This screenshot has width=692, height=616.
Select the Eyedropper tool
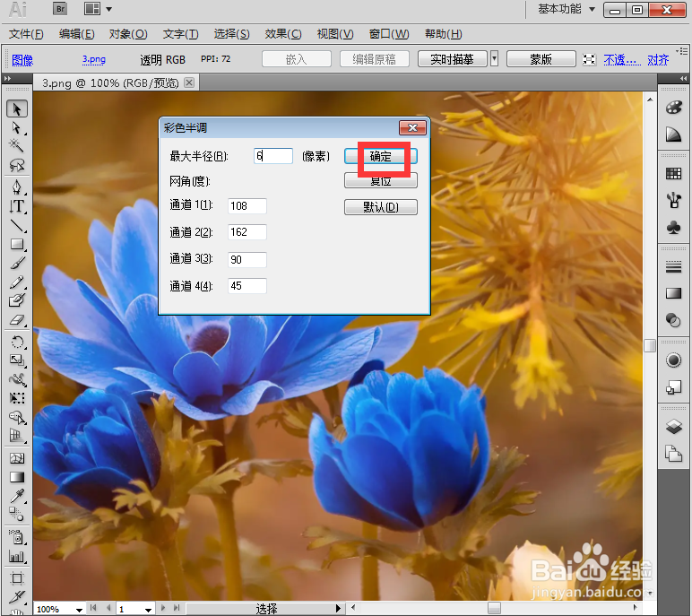(17, 496)
